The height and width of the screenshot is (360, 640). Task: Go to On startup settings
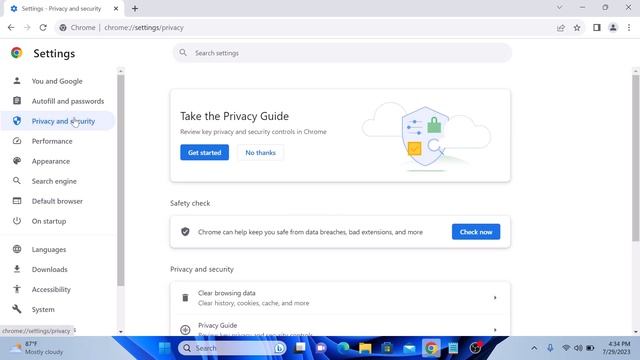57,221
